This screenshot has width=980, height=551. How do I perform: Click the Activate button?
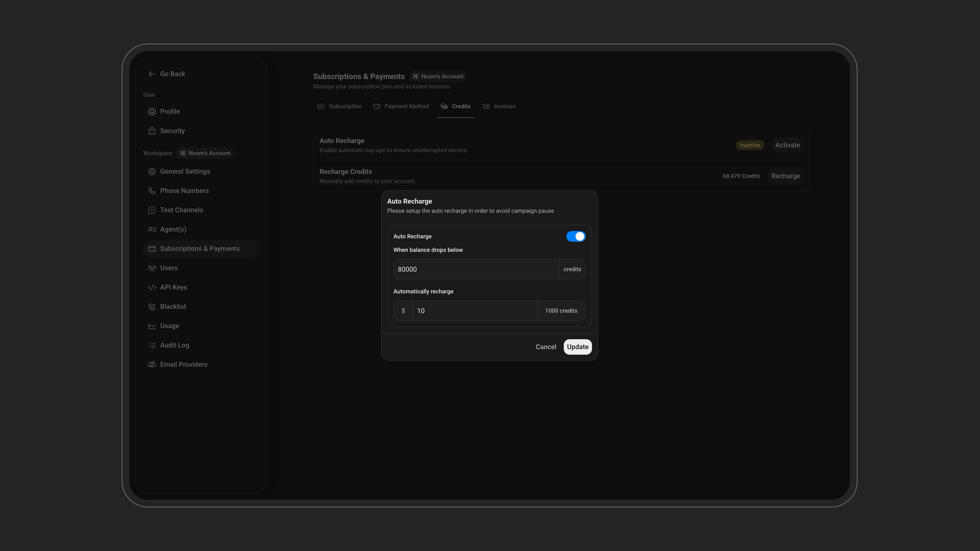[x=787, y=145]
